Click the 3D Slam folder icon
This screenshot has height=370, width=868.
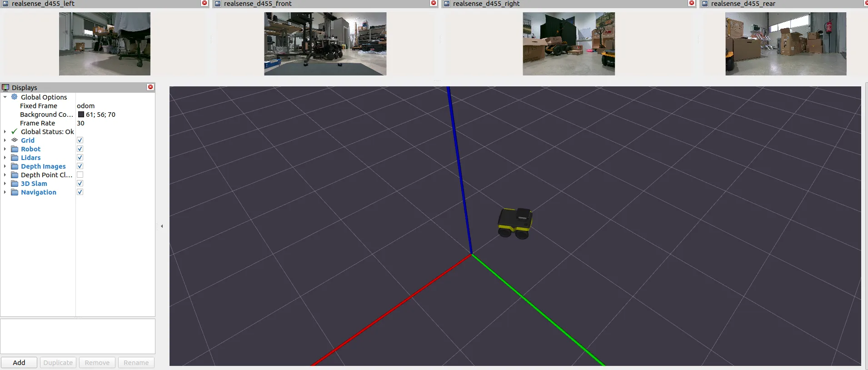15,184
